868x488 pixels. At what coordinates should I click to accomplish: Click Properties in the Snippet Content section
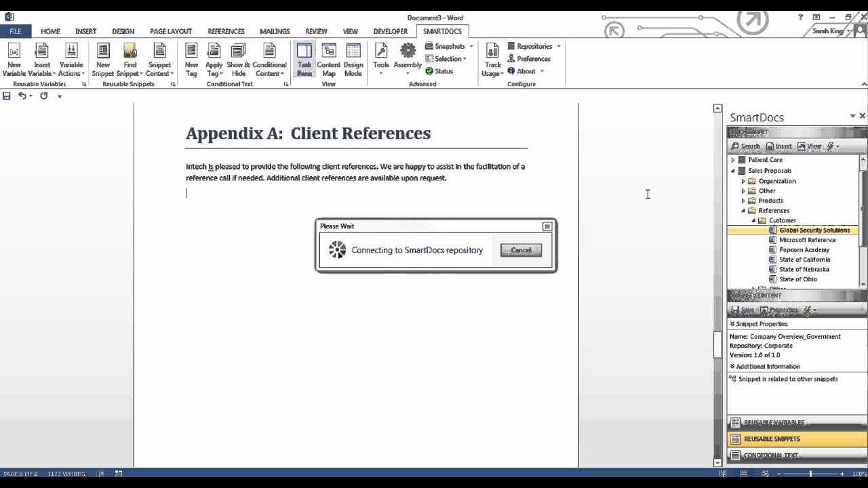(778, 310)
